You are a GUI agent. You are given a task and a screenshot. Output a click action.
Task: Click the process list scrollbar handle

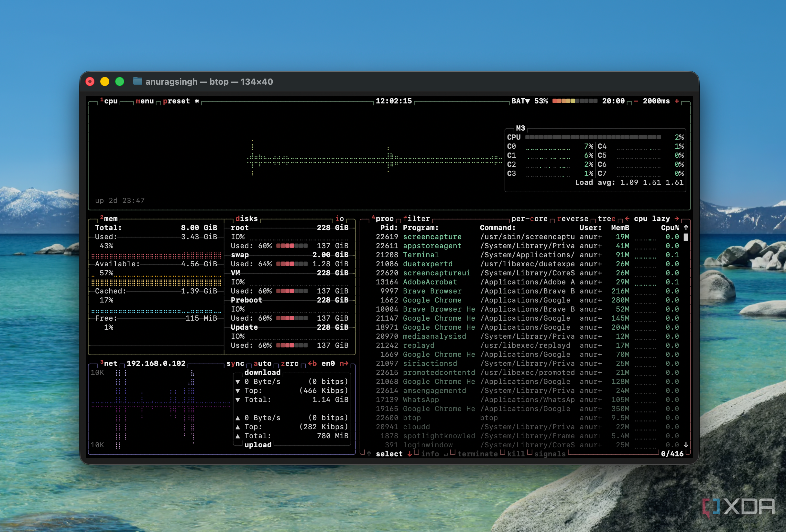click(x=686, y=237)
